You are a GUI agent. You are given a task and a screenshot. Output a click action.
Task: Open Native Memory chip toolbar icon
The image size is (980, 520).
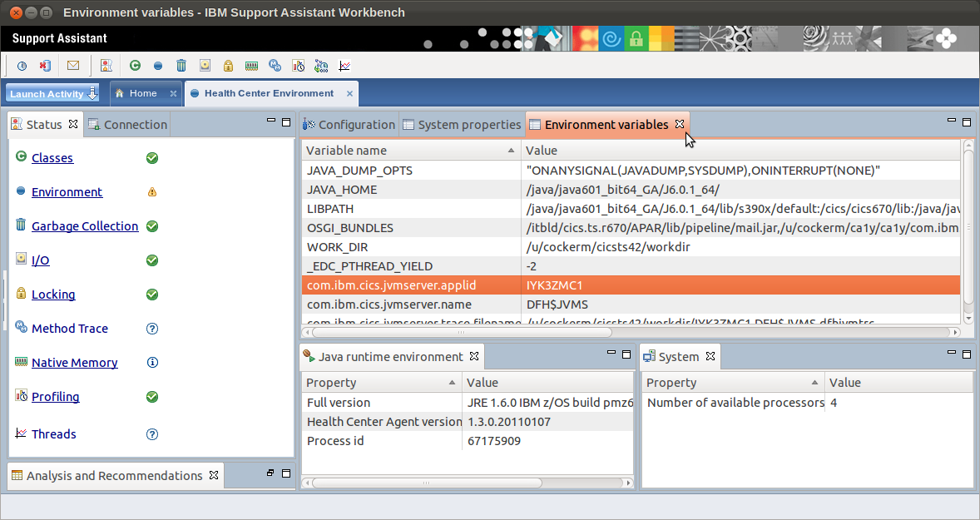pos(251,66)
